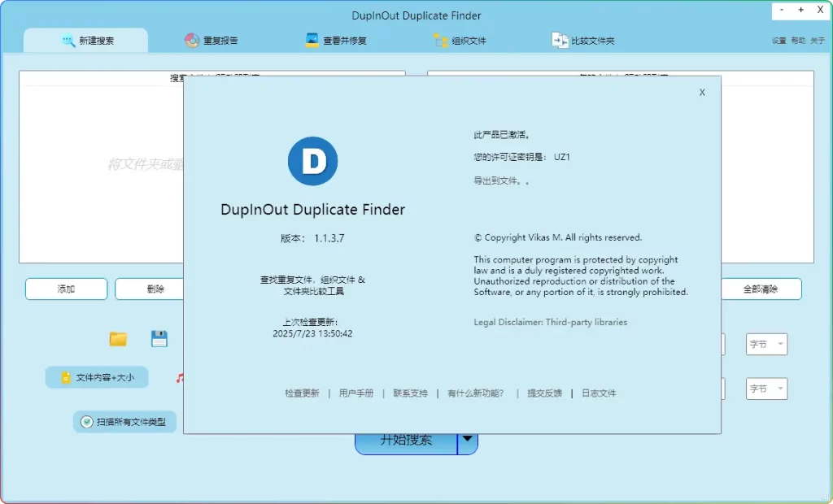
Task: Open the lower 字节 unit dropdown
Action: coord(766,389)
